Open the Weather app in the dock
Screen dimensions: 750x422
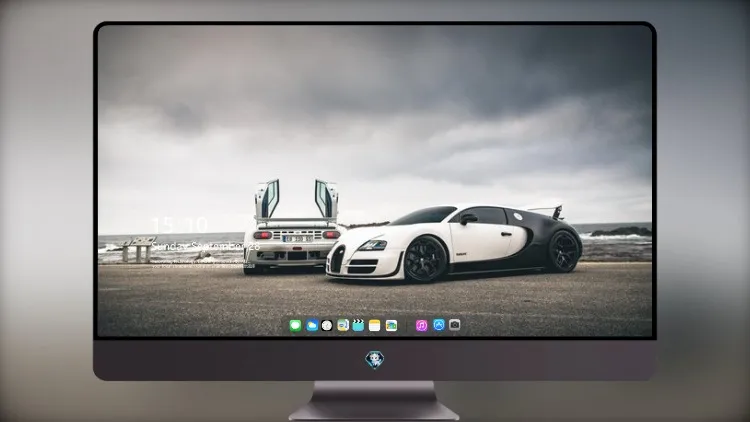tap(311, 325)
